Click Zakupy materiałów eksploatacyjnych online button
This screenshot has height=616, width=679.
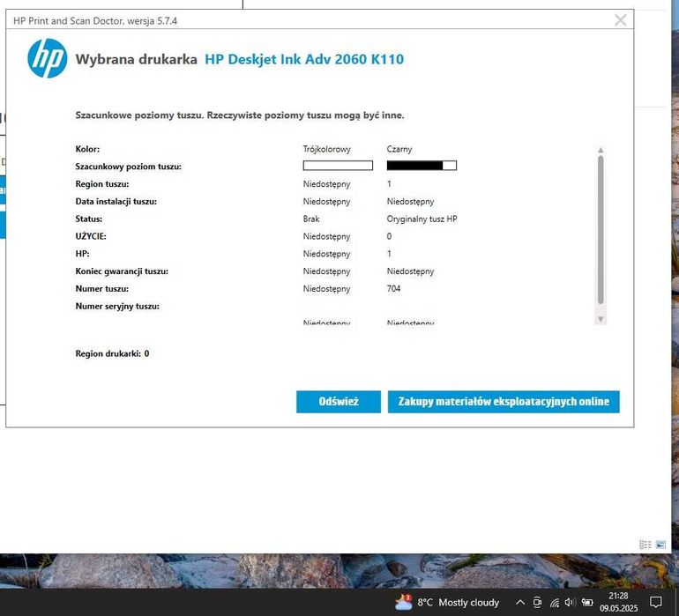[504, 402]
